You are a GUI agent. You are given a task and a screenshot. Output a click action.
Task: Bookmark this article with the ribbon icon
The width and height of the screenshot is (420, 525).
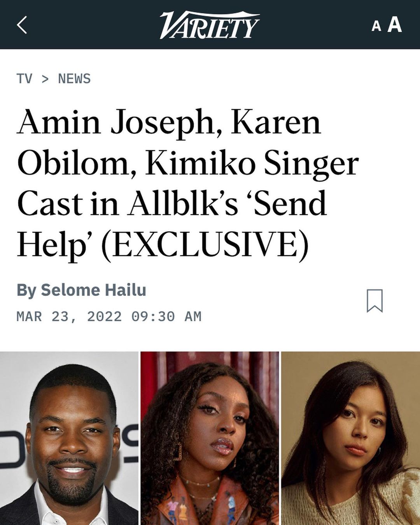(375, 301)
